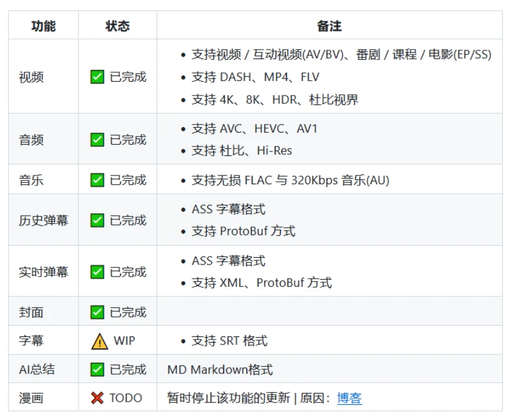The height and width of the screenshot is (420, 509).
Task: Click the 支持 杜比、Hi-Res bullet text
Action: [241, 151]
